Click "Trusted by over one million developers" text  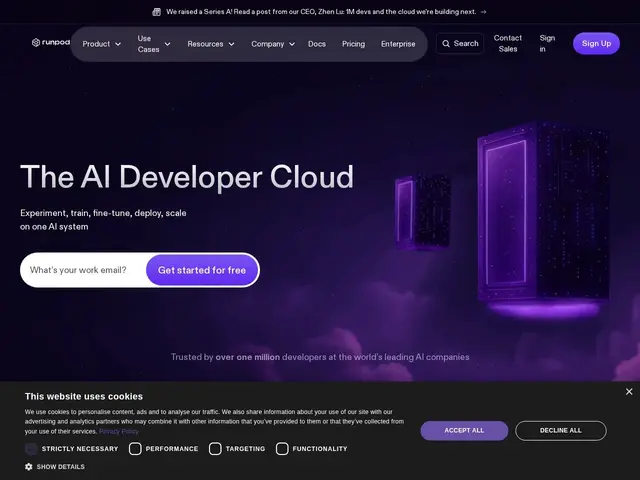[320, 357]
